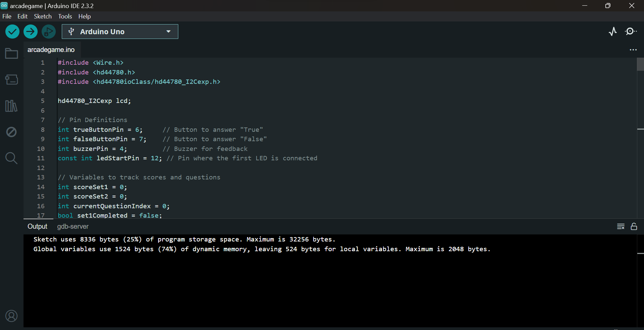The image size is (644, 330).
Task: Clear the output panel
Action: pos(621,226)
